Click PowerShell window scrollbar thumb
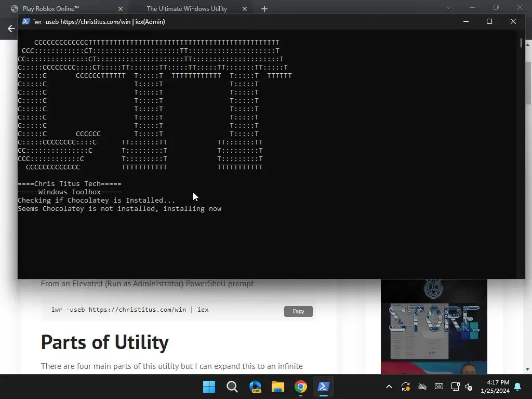 coord(521,43)
